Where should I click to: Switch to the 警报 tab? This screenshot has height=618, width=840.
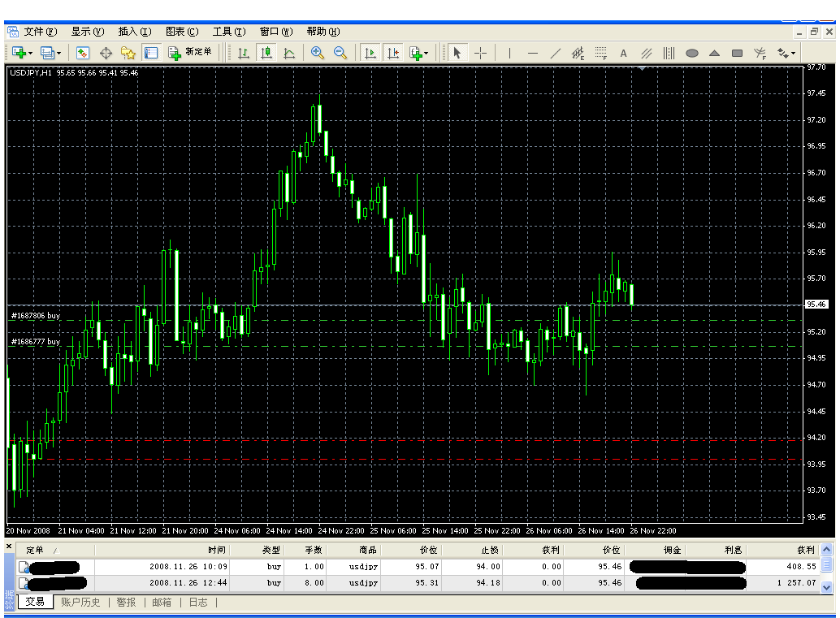click(127, 602)
